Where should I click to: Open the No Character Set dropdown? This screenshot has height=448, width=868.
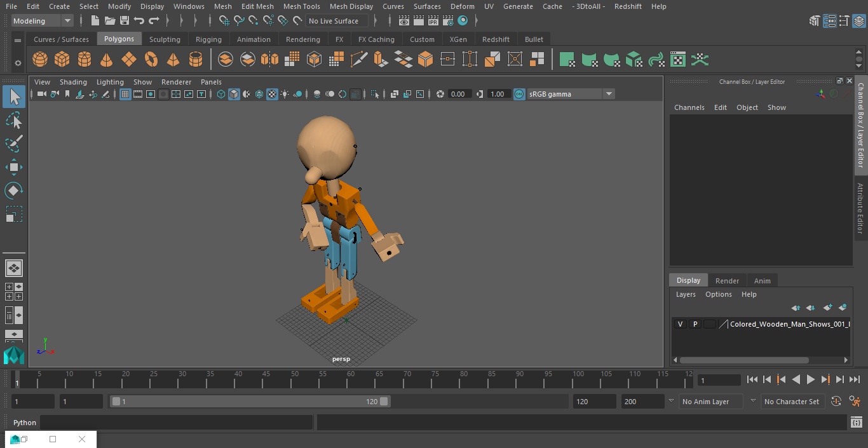tap(792, 402)
